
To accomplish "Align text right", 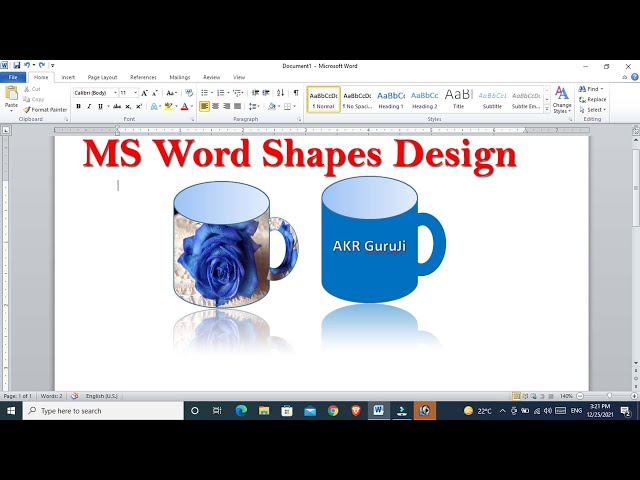I will [x=227, y=107].
